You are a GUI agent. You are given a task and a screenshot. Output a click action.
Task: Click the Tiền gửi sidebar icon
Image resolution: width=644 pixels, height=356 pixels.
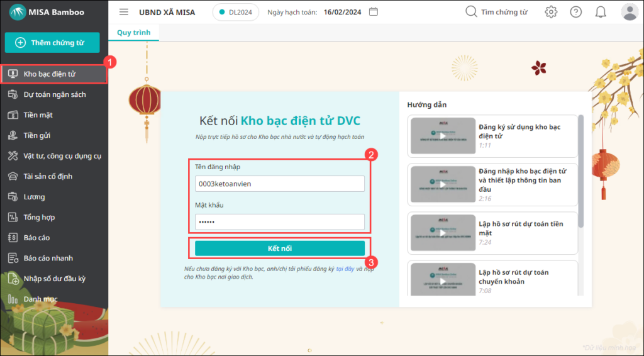pyautogui.click(x=13, y=135)
